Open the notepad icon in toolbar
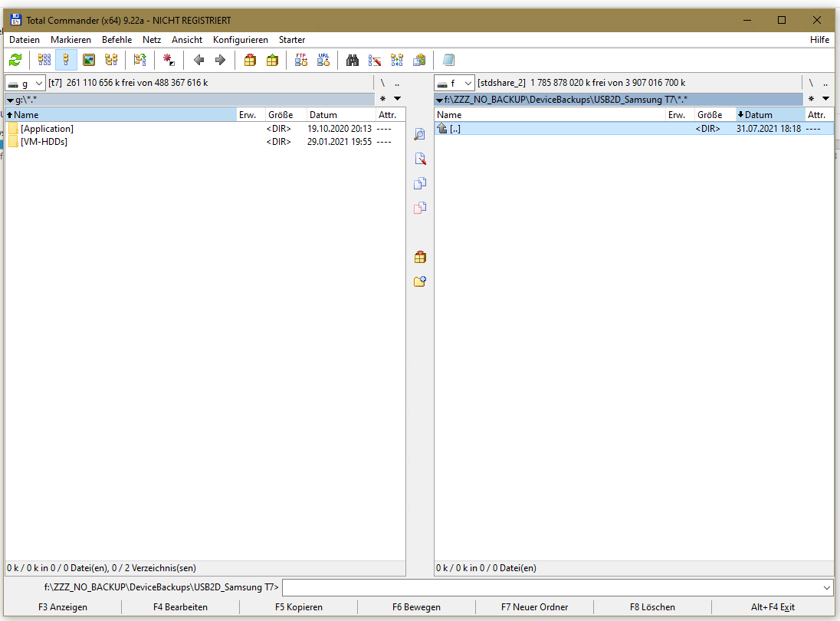This screenshot has height=621, width=840. tap(448, 60)
